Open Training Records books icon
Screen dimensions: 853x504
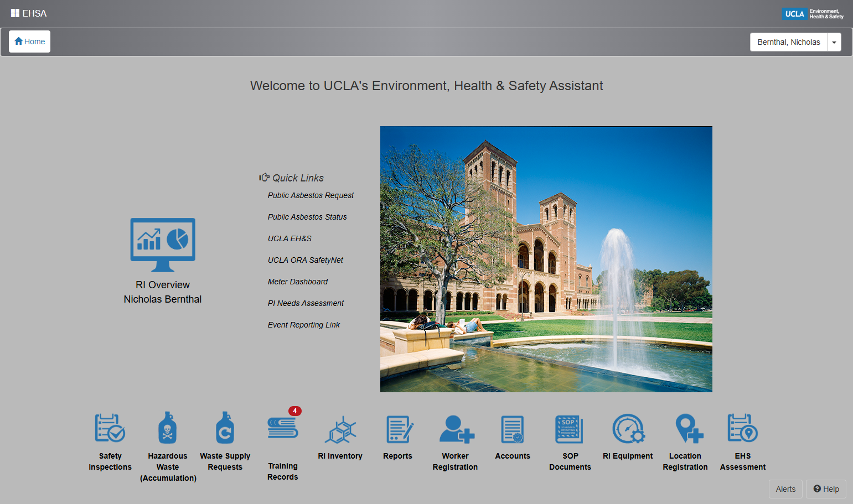(x=282, y=428)
